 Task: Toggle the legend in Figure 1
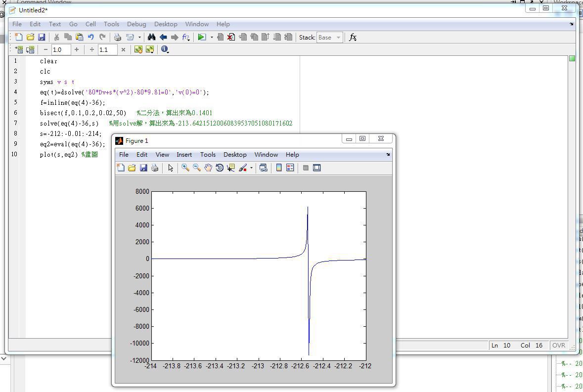[290, 168]
